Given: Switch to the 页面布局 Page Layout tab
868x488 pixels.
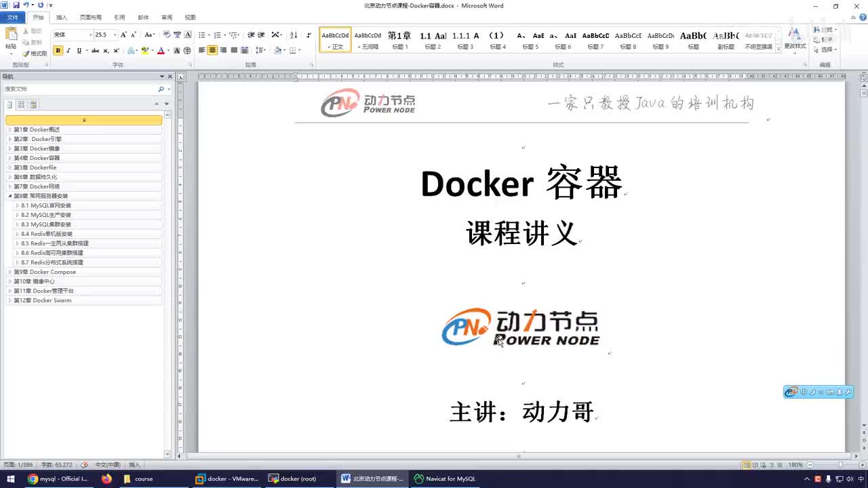Looking at the screenshot, I should [90, 17].
